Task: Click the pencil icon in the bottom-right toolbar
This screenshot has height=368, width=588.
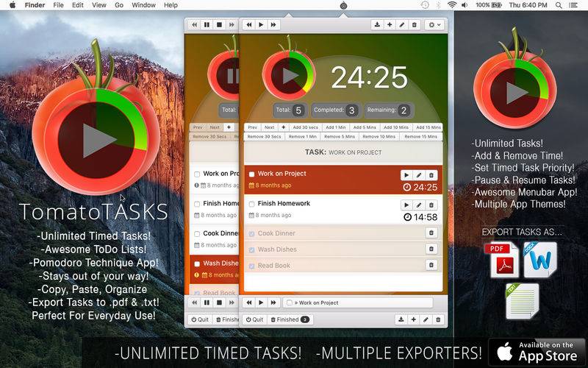Action: point(426,319)
